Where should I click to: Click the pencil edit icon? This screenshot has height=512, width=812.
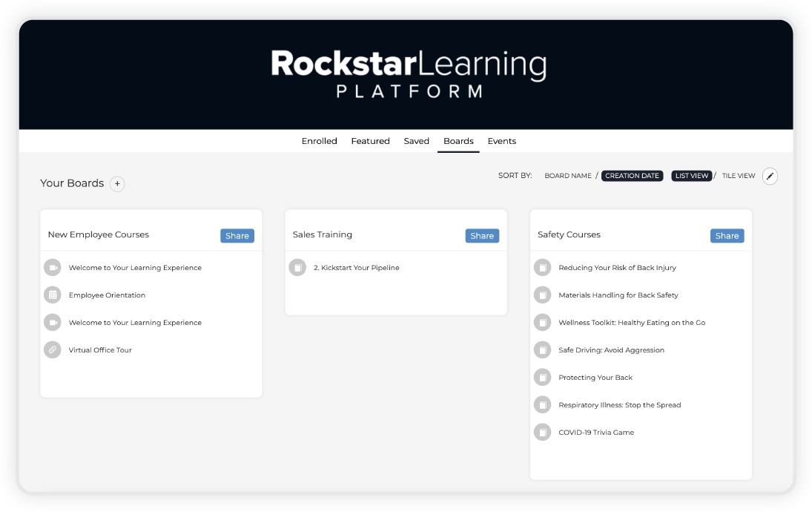point(770,176)
